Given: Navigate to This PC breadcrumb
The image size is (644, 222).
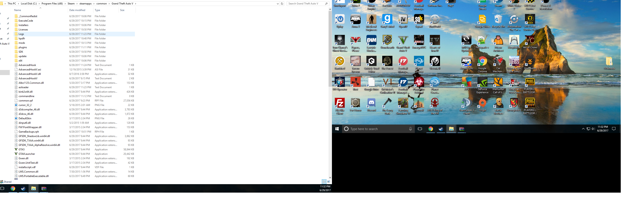Looking at the screenshot, I should point(12,4).
